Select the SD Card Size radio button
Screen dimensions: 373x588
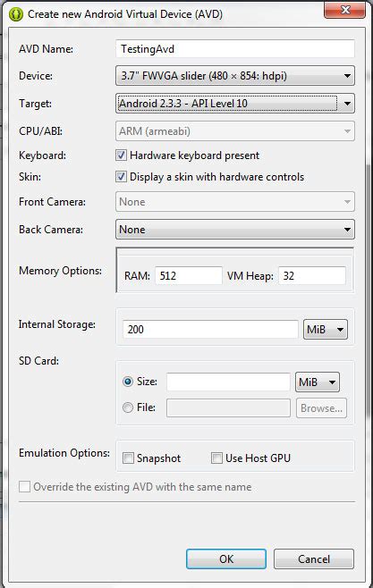[128, 382]
